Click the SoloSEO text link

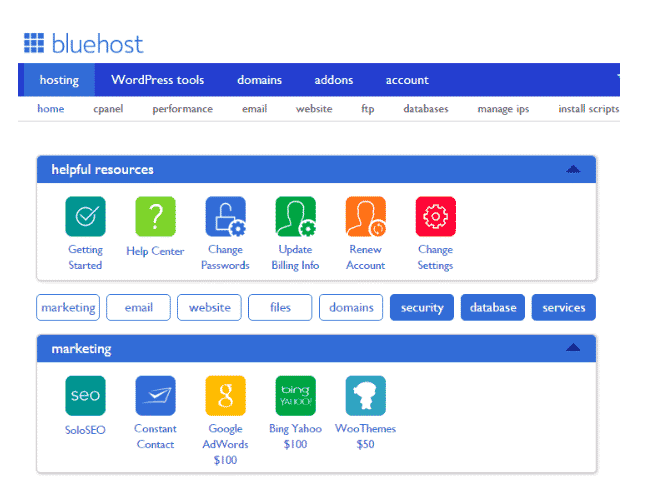click(86, 430)
